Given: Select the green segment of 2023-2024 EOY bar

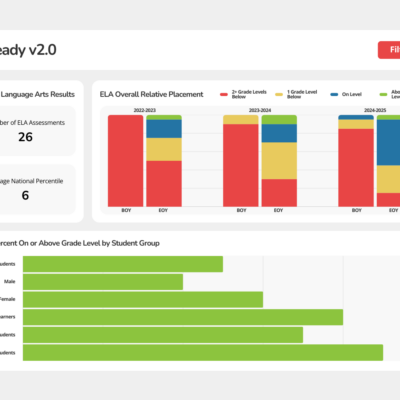Looking at the screenshot, I should tap(279, 120).
